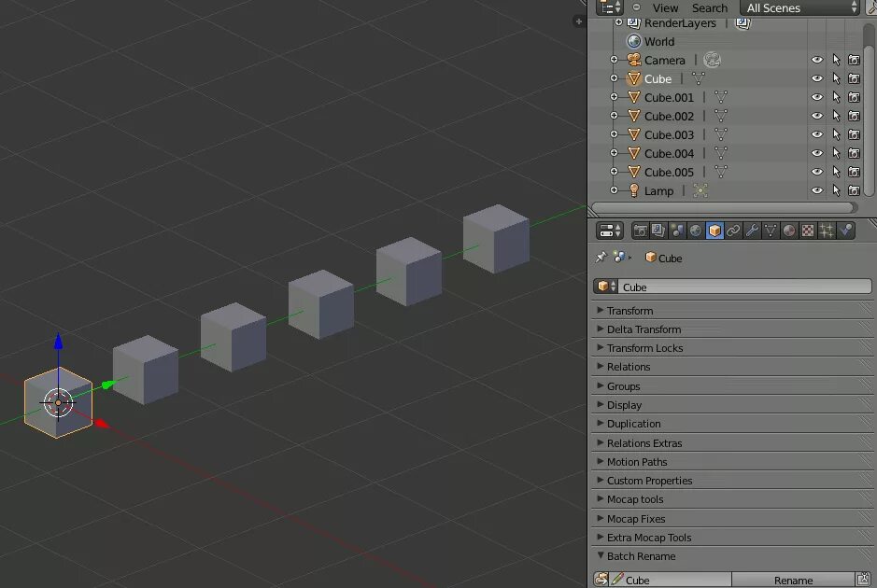Image resolution: width=877 pixels, height=588 pixels.
Task: Click the scene icon in Properties breadcrumb
Action: [x=618, y=257]
